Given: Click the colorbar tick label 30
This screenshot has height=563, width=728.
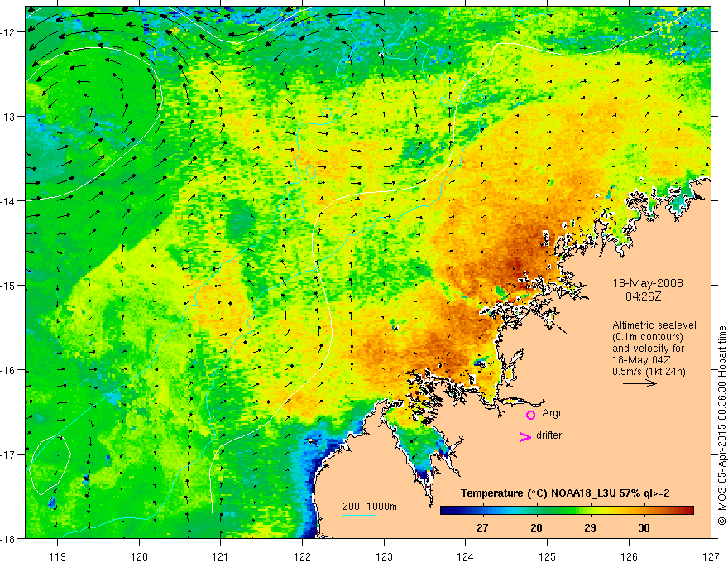Looking at the screenshot, I should click(x=644, y=527).
